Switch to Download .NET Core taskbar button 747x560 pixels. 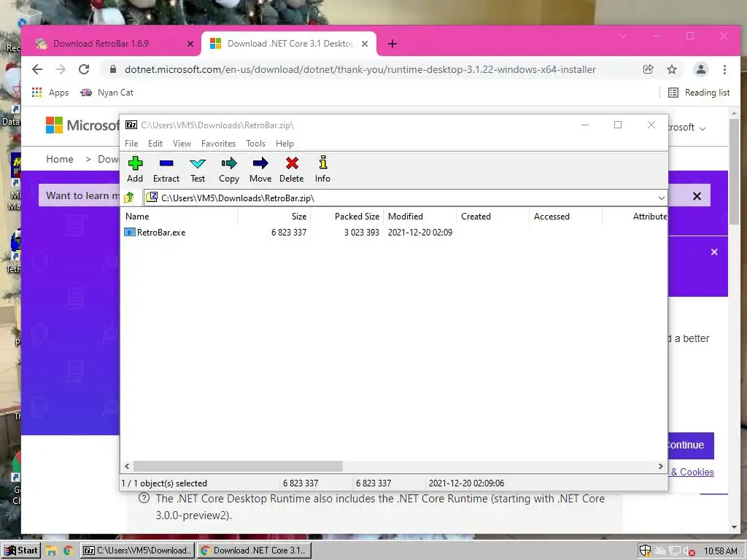254,551
